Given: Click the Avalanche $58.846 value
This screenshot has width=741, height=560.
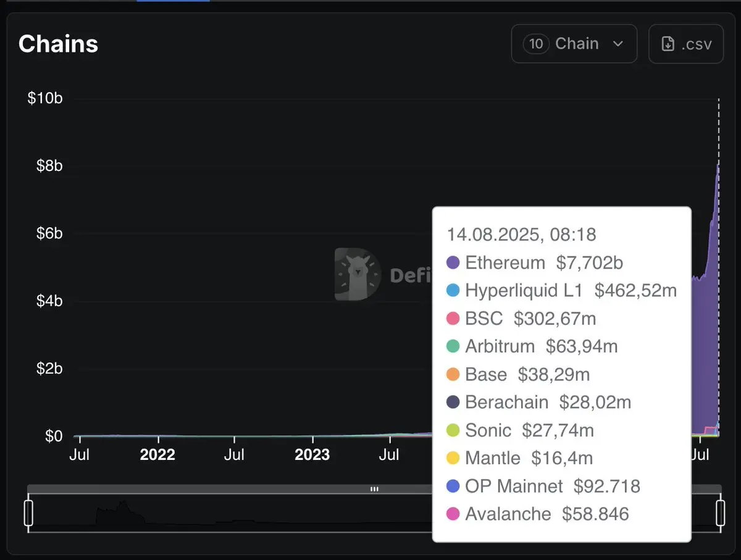Looking at the screenshot, I should 595,514.
